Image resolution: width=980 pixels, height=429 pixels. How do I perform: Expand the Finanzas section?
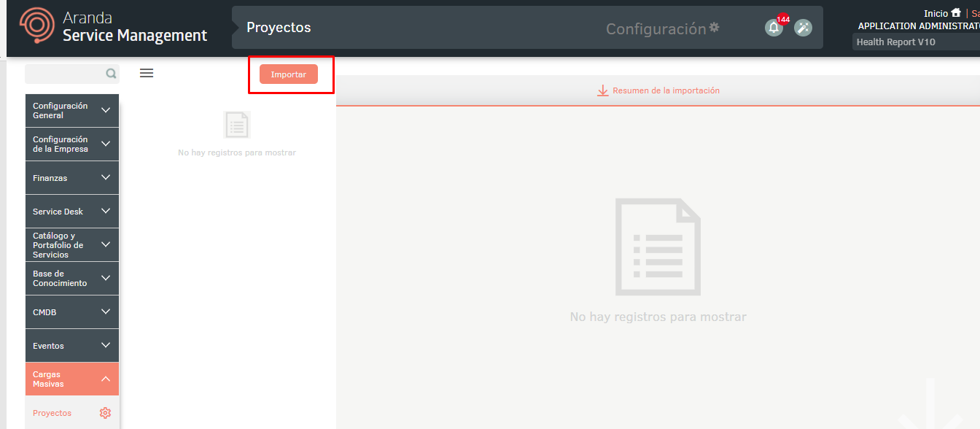pos(72,178)
